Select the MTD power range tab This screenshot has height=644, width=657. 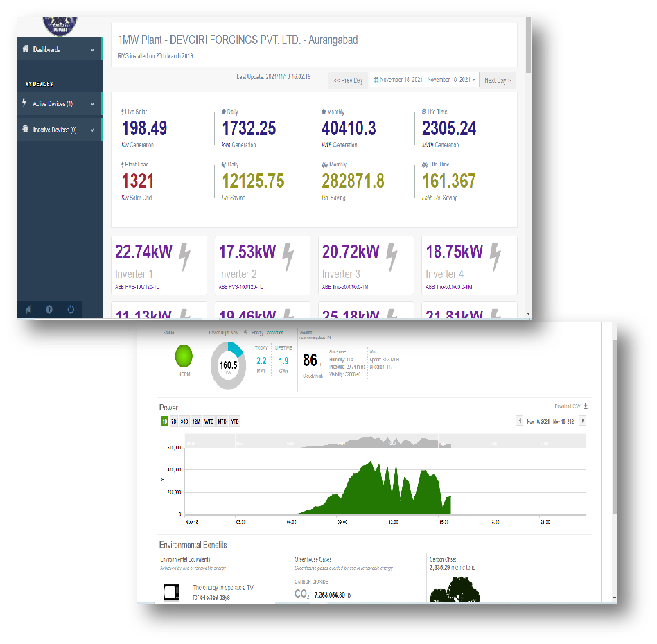(x=222, y=421)
